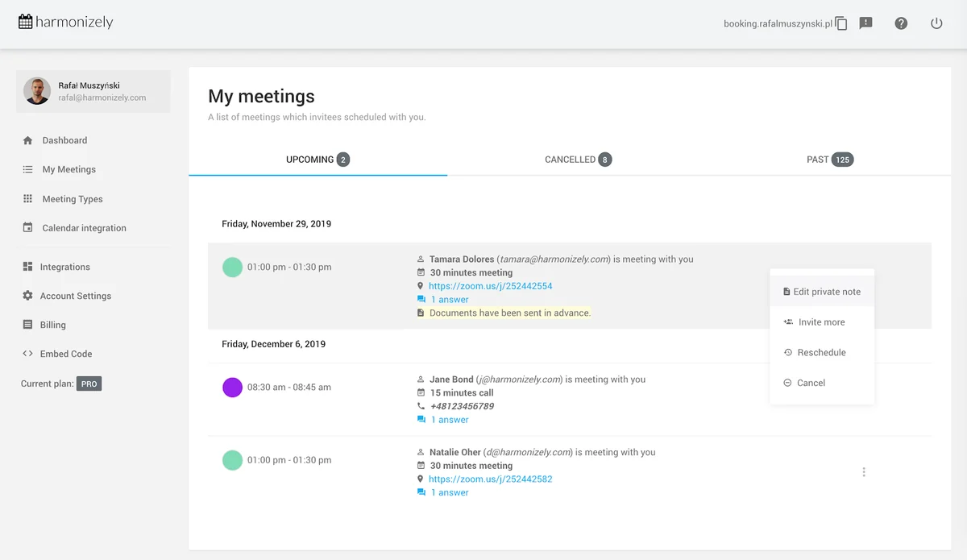The height and width of the screenshot is (560, 967).
Task: Choose Reschedule from the context menu
Action: (821, 353)
